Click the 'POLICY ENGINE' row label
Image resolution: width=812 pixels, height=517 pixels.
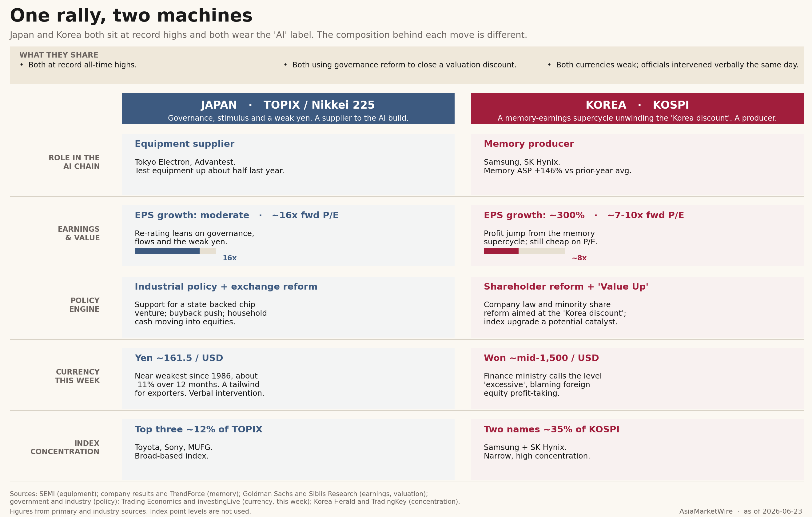click(x=84, y=305)
